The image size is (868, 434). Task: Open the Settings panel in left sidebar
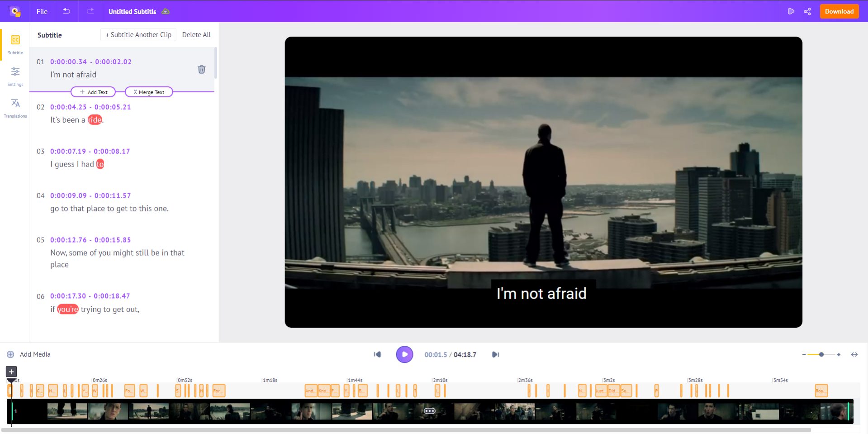click(15, 75)
